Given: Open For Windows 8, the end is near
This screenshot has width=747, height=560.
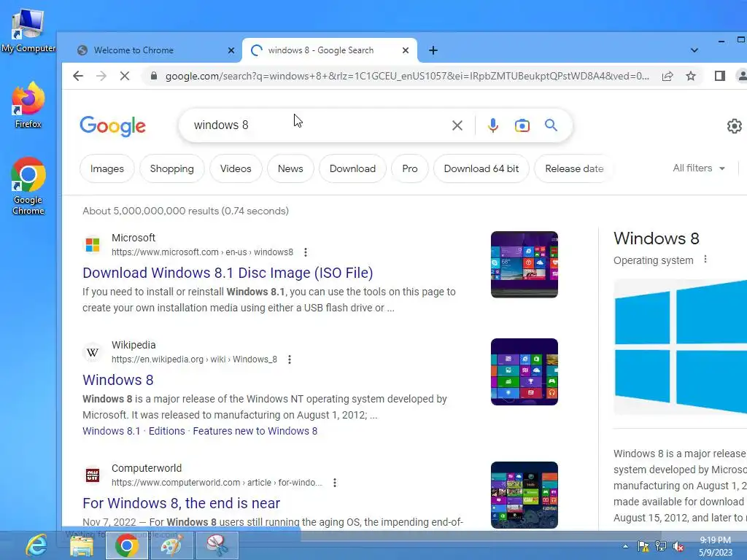Looking at the screenshot, I should point(182,503).
